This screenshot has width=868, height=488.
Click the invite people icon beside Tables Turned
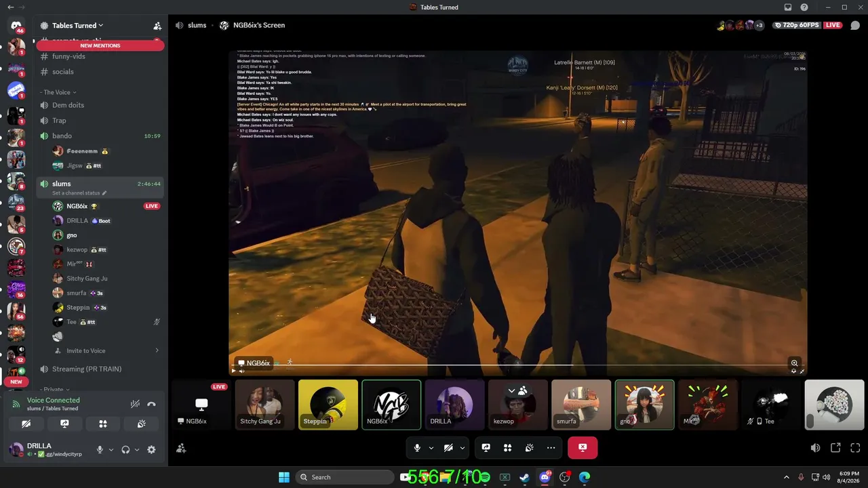(157, 26)
